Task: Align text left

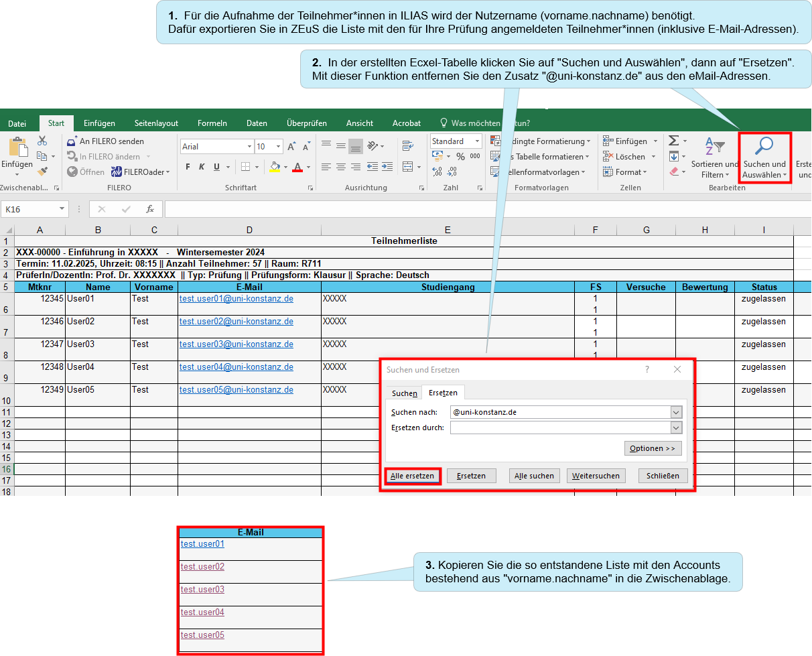Action: pyautogui.click(x=326, y=166)
